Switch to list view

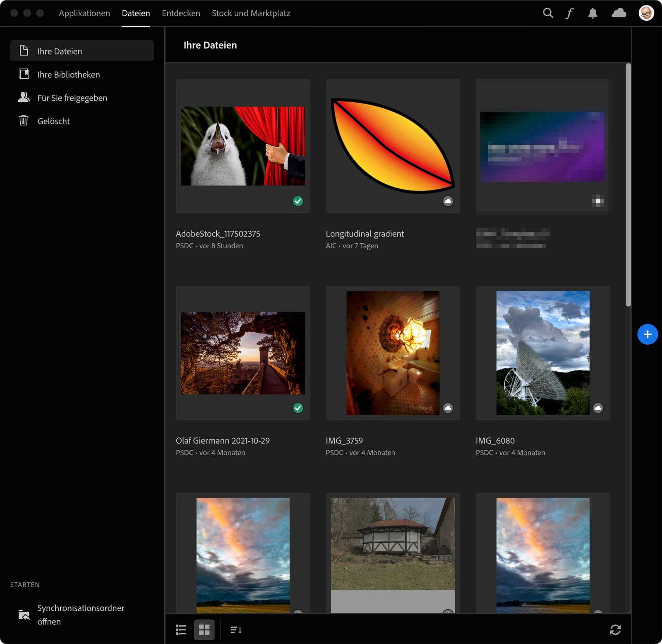pyautogui.click(x=181, y=630)
